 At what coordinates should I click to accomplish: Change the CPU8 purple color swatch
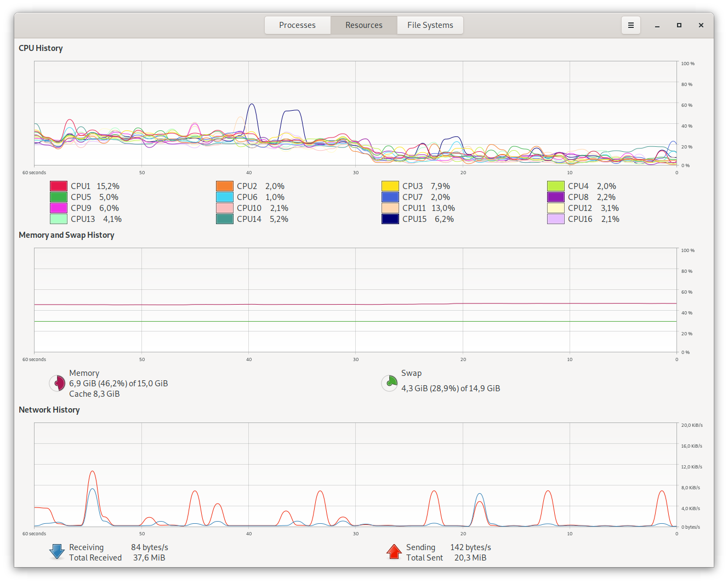(x=556, y=197)
